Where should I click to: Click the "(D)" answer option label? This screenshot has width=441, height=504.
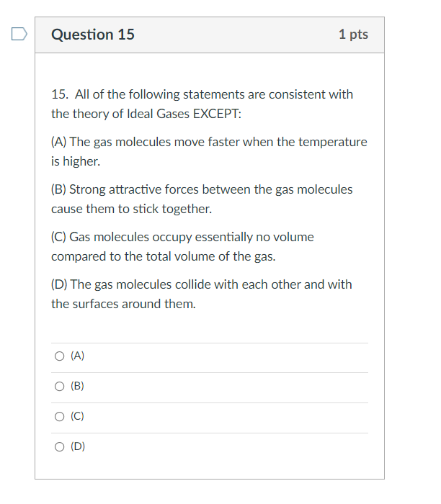click(x=78, y=446)
